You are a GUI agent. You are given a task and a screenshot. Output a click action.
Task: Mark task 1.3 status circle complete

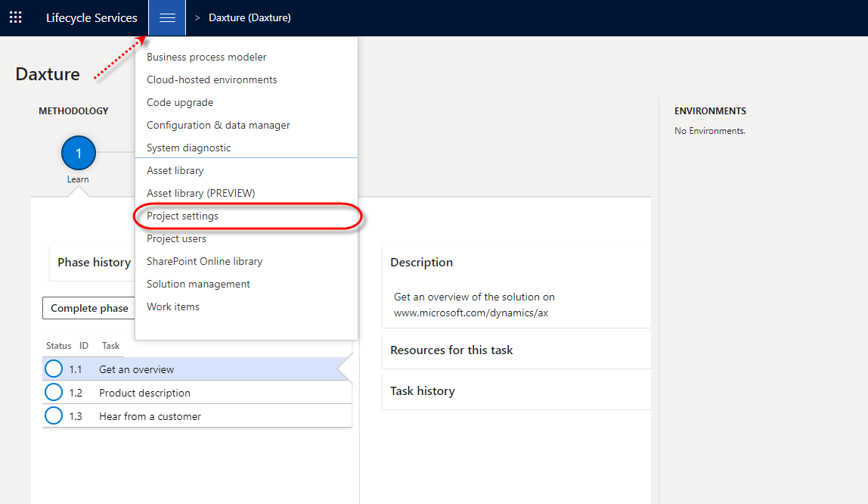coord(54,415)
